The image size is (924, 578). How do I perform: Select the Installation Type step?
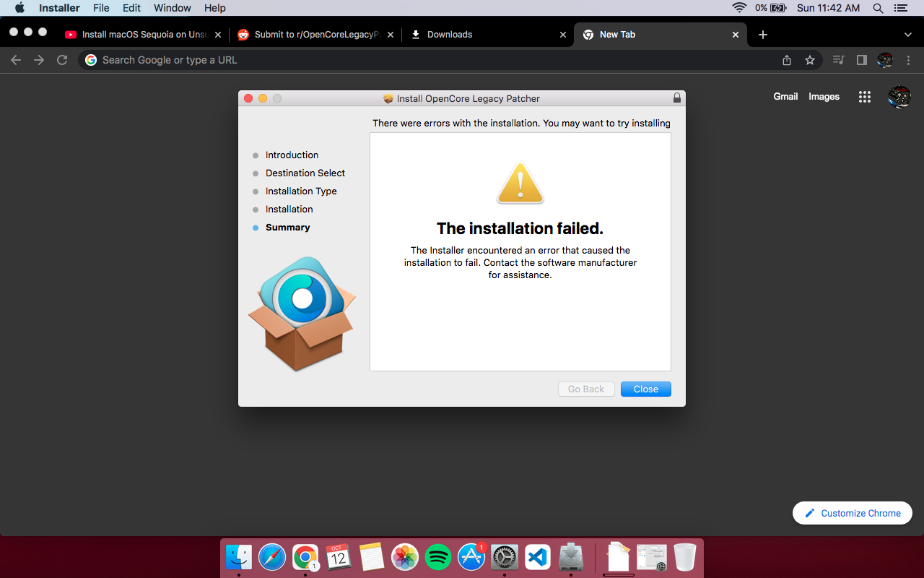301,191
